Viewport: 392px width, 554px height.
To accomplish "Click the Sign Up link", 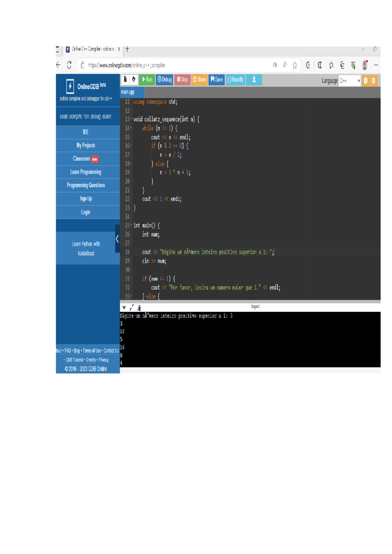I will click(x=86, y=199).
